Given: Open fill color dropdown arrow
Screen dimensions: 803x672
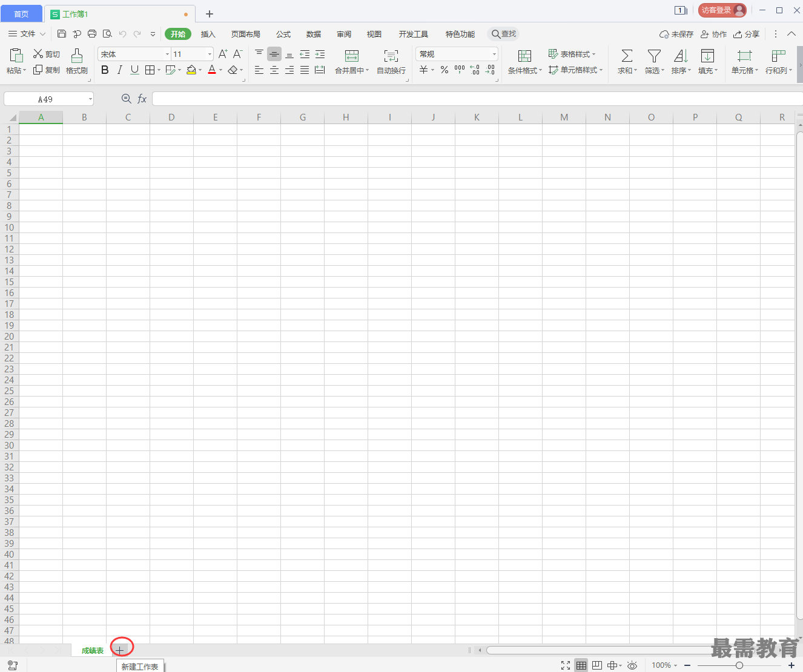Looking at the screenshot, I should (x=200, y=70).
